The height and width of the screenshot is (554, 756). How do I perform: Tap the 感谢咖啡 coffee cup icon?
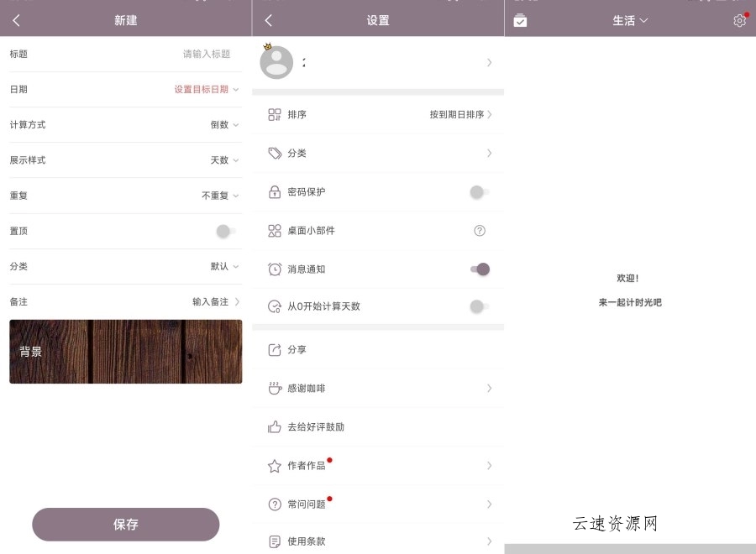pos(273,388)
